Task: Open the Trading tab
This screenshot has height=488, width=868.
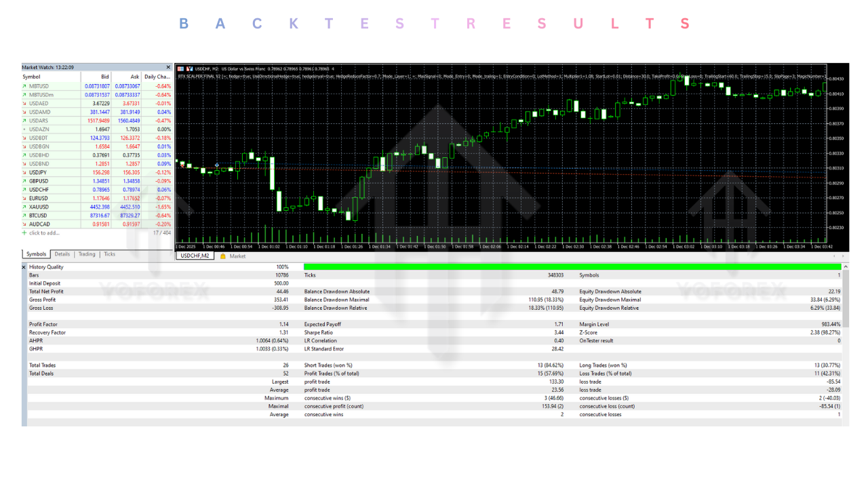Action: 87,254
